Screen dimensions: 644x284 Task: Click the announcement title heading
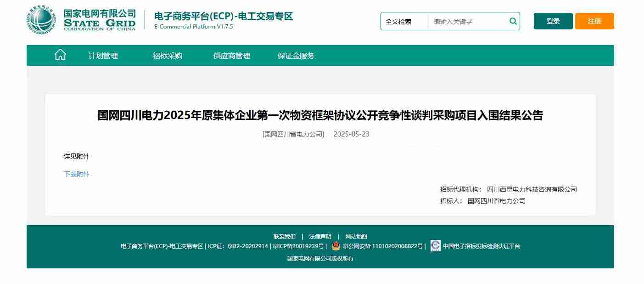pos(320,115)
